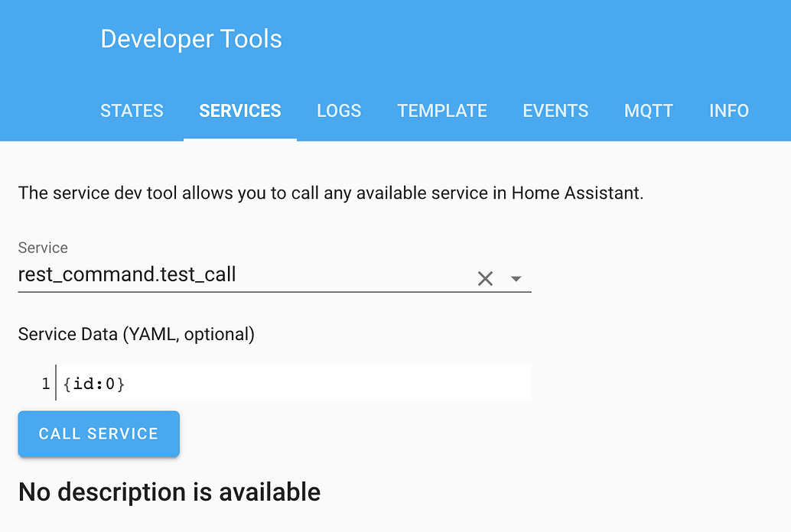Go to the TEMPLATE tab

pyautogui.click(x=442, y=111)
